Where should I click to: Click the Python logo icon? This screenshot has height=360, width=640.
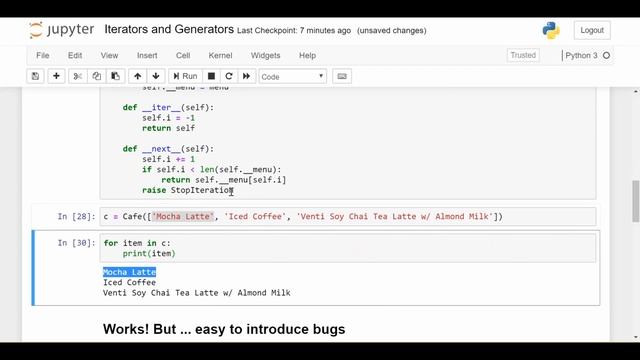[551, 30]
